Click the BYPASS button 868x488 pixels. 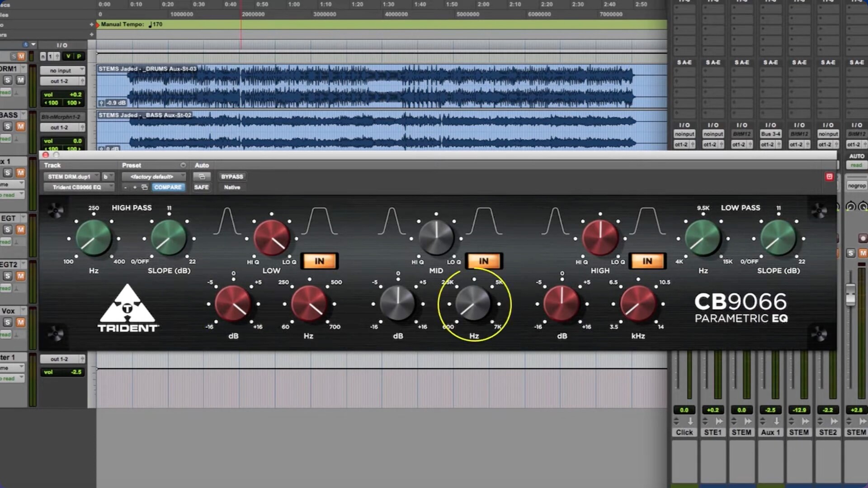click(x=232, y=177)
